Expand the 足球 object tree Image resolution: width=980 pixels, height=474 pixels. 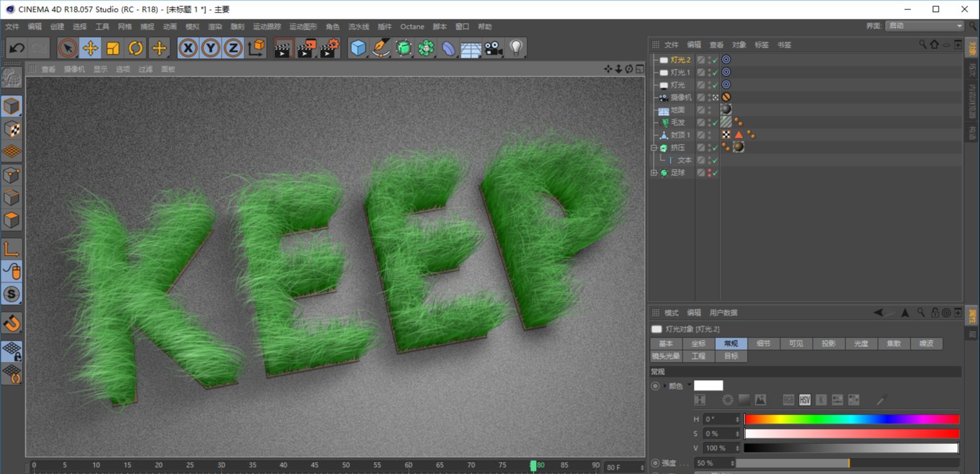tap(654, 173)
